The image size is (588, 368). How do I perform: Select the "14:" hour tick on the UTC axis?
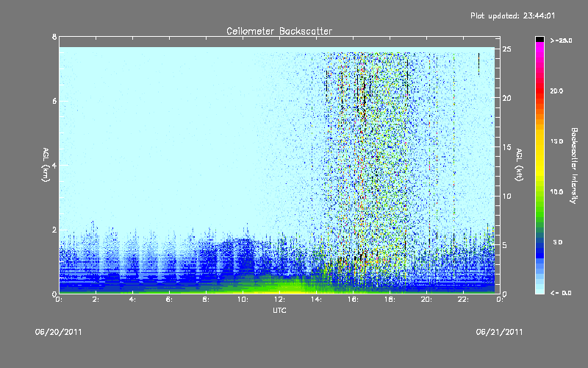point(316,300)
